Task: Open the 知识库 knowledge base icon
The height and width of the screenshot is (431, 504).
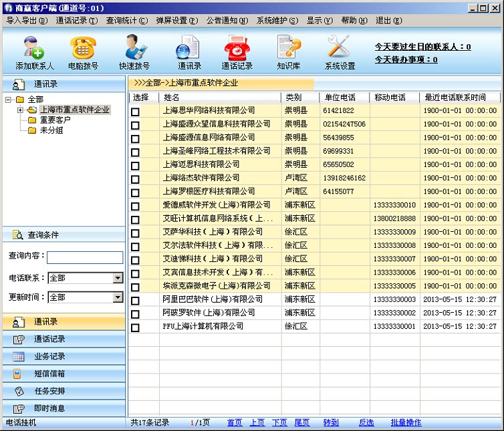Action: coord(288,47)
